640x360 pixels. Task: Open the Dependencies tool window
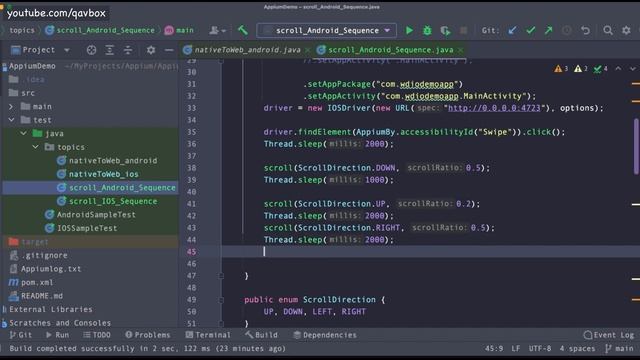pyautogui.click(x=325, y=335)
